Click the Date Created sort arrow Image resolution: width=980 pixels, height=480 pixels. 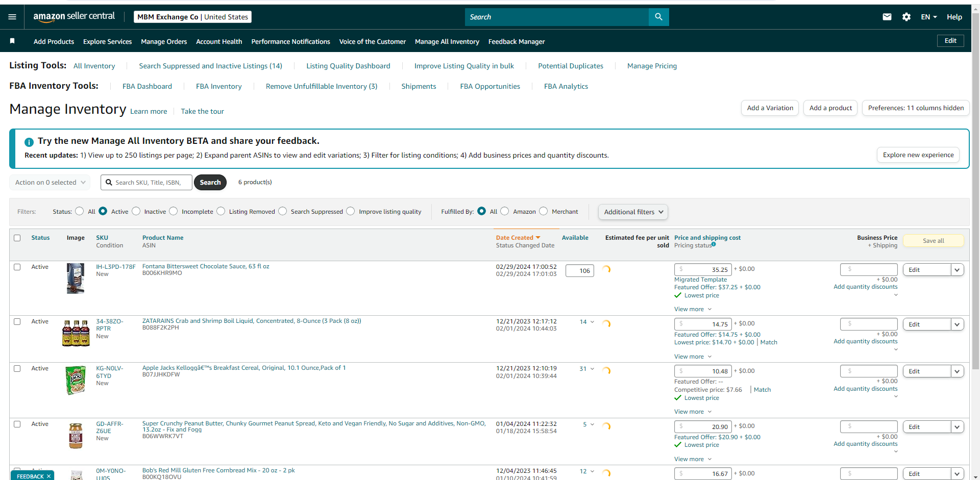coord(538,238)
